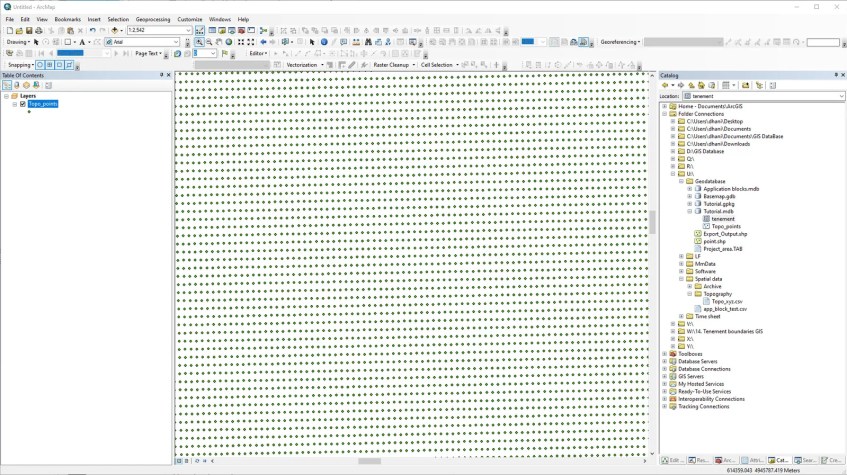847x475 pixels.
Task: Click the Add Data icon
Action: 115,31
